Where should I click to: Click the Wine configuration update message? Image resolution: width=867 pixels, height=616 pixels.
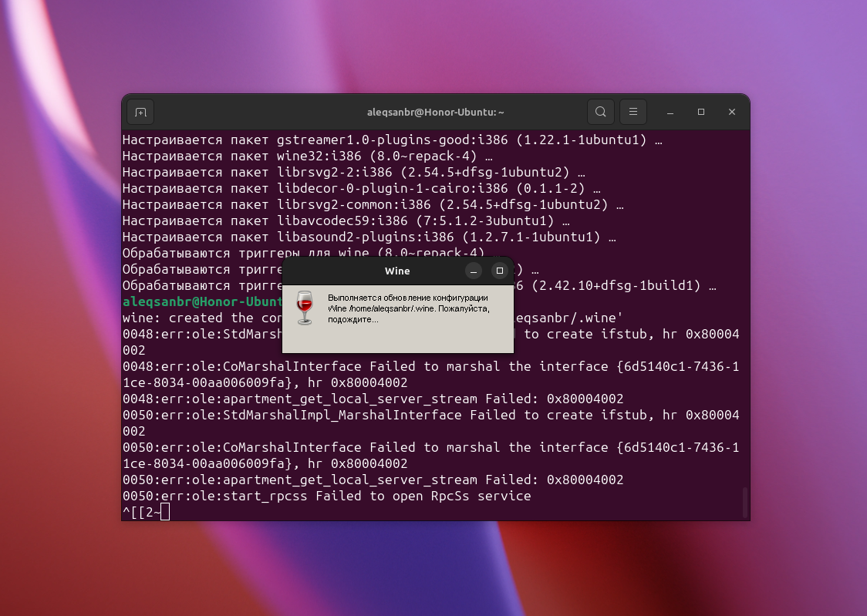pyautogui.click(x=407, y=308)
